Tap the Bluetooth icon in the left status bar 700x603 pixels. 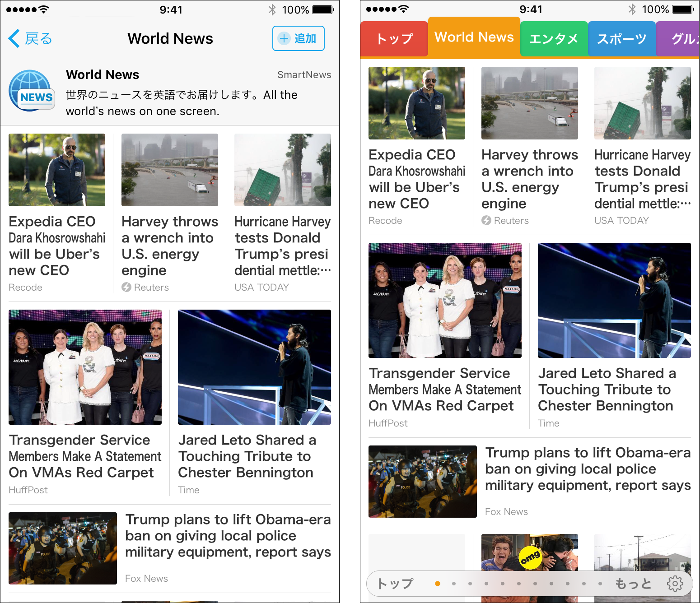click(272, 9)
